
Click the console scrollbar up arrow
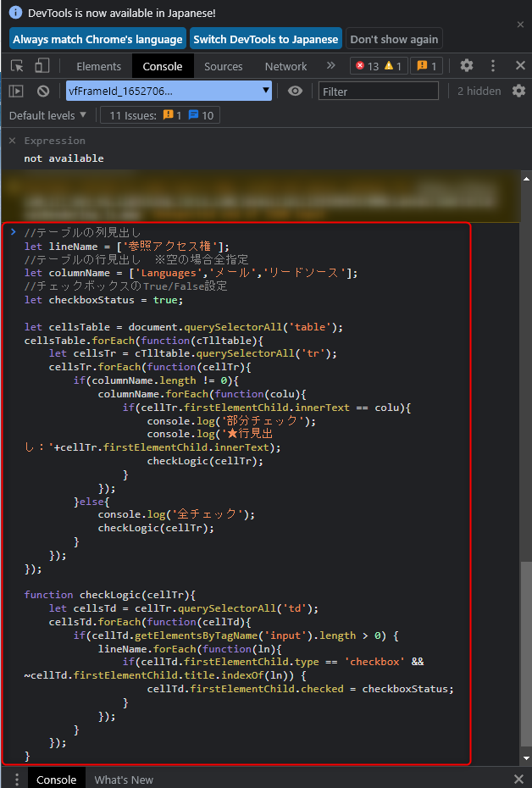(x=526, y=179)
